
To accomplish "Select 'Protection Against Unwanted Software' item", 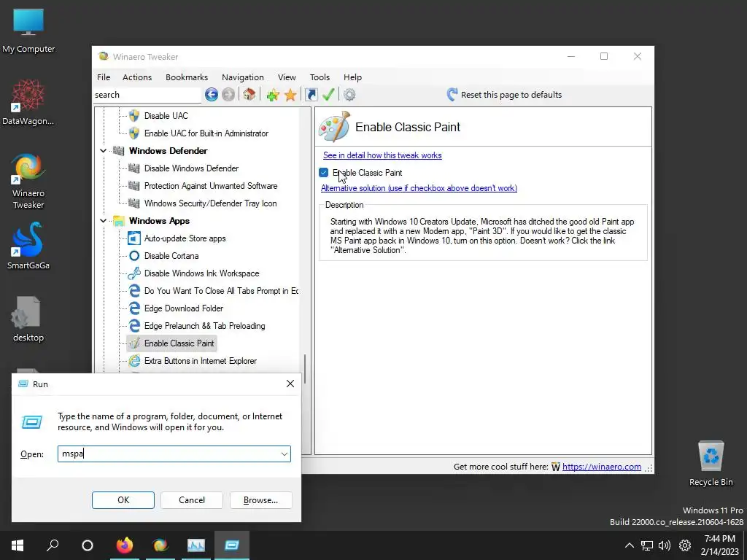I will coord(211,186).
